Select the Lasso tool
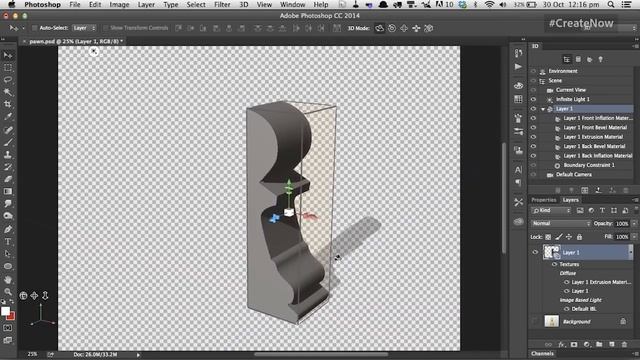The width and height of the screenshot is (640, 360). [8, 80]
